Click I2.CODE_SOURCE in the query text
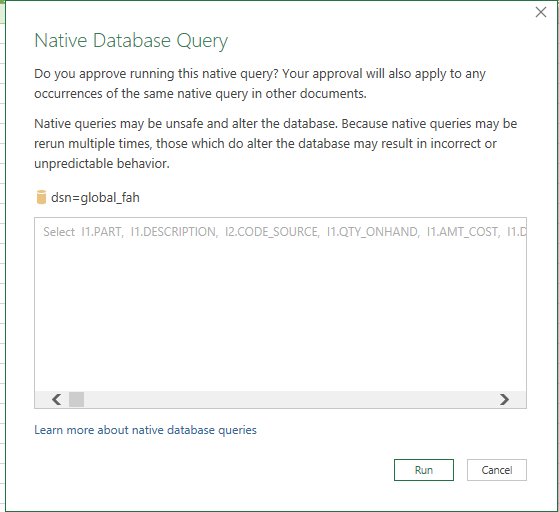The height and width of the screenshot is (512, 559). (x=272, y=232)
